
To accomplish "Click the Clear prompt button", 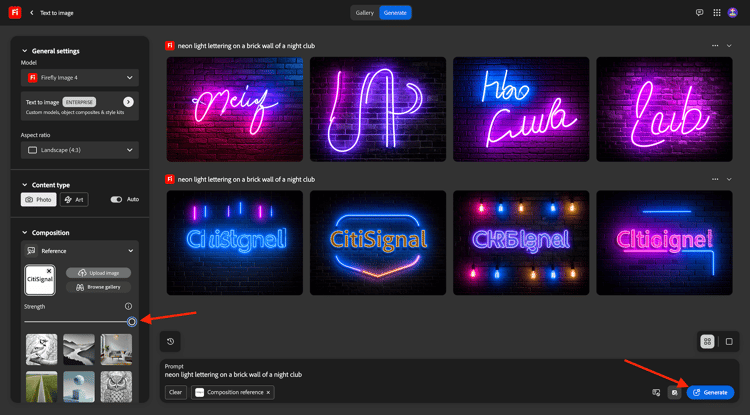I will click(175, 393).
